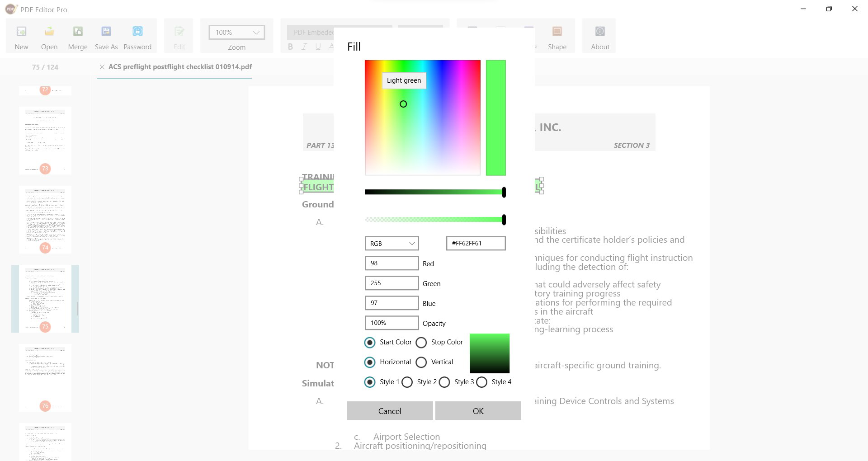Viewport: 868px width, 461px height.
Task: Click the 75 / 124 page counter
Action: point(45,67)
